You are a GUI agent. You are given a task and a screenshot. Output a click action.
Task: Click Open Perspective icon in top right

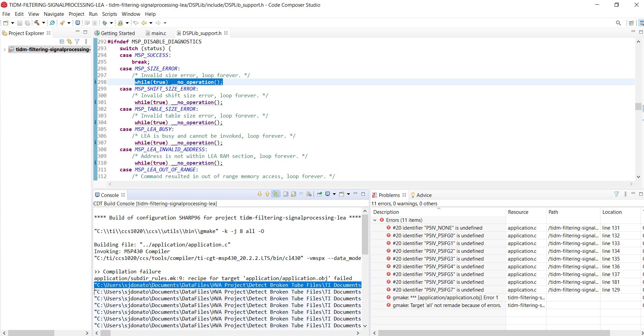[631, 23]
